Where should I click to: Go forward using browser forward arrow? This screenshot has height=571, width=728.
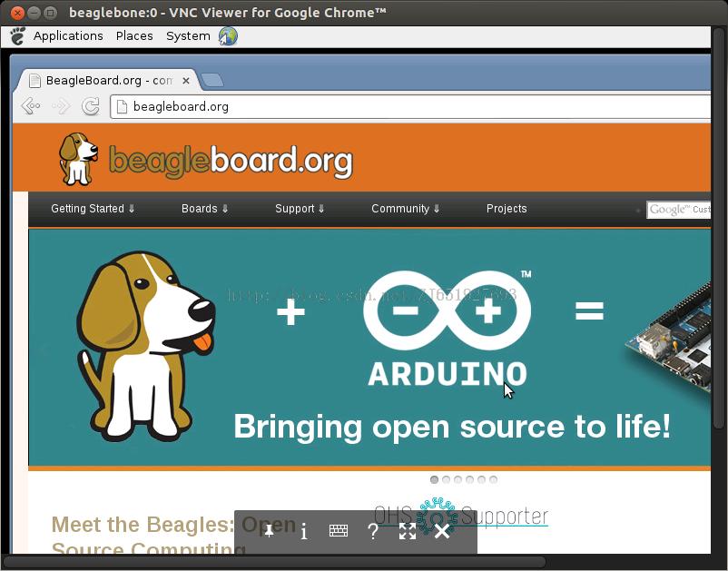61,106
